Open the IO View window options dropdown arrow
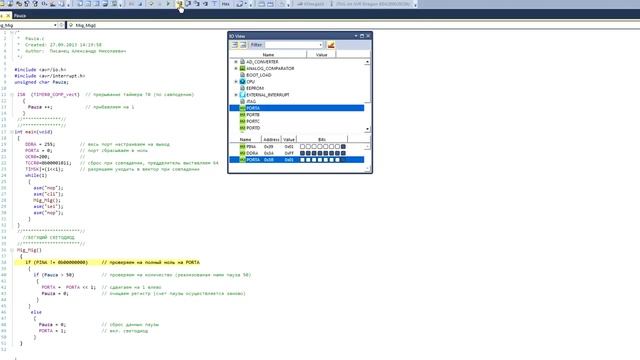 [x=356, y=36]
